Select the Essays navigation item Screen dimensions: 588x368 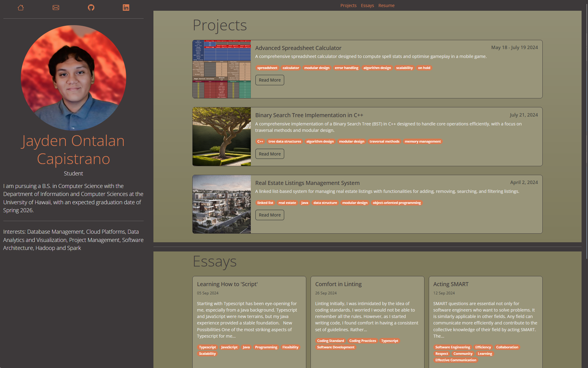pos(367,5)
